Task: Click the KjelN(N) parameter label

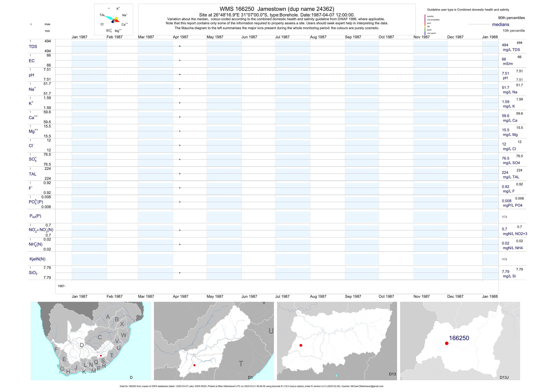Action: click(x=37, y=259)
